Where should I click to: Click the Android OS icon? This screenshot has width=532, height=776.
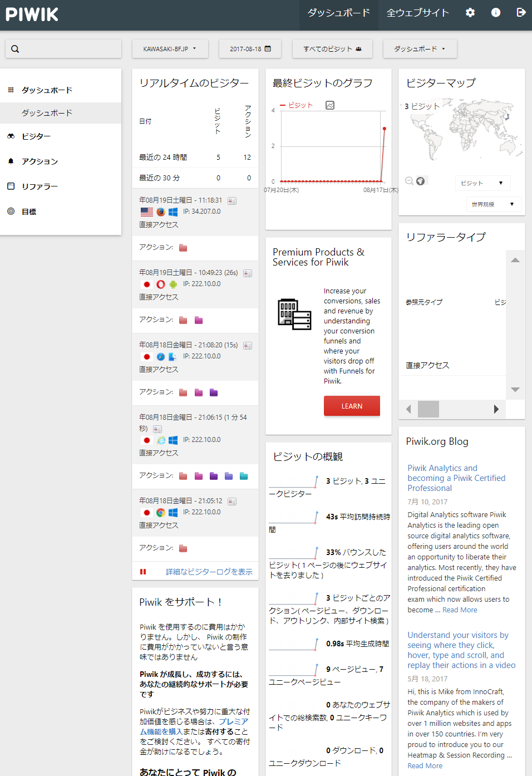point(173,284)
